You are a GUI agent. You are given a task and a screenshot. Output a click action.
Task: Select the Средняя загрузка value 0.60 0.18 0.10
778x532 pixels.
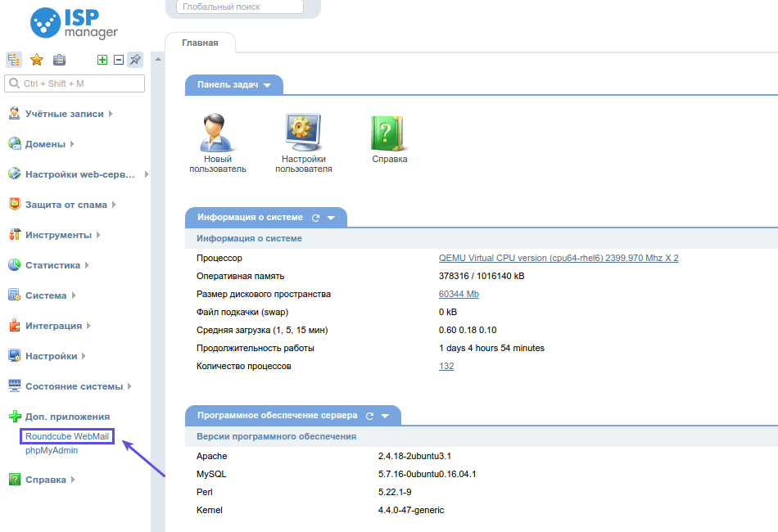click(x=468, y=330)
